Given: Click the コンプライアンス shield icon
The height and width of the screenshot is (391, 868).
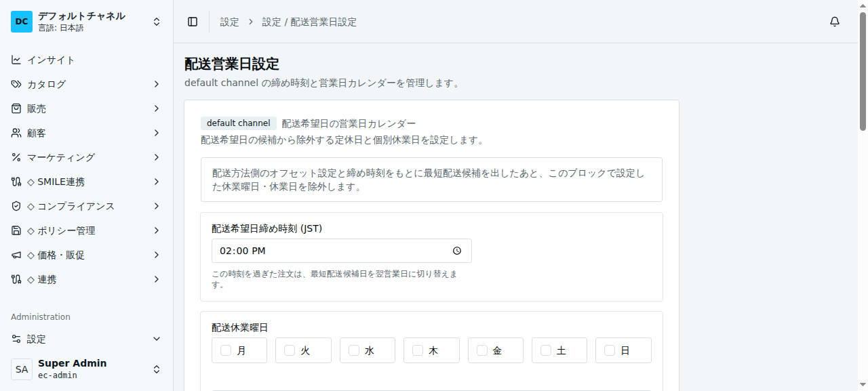Looking at the screenshot, I should click(x=16, y=206).
